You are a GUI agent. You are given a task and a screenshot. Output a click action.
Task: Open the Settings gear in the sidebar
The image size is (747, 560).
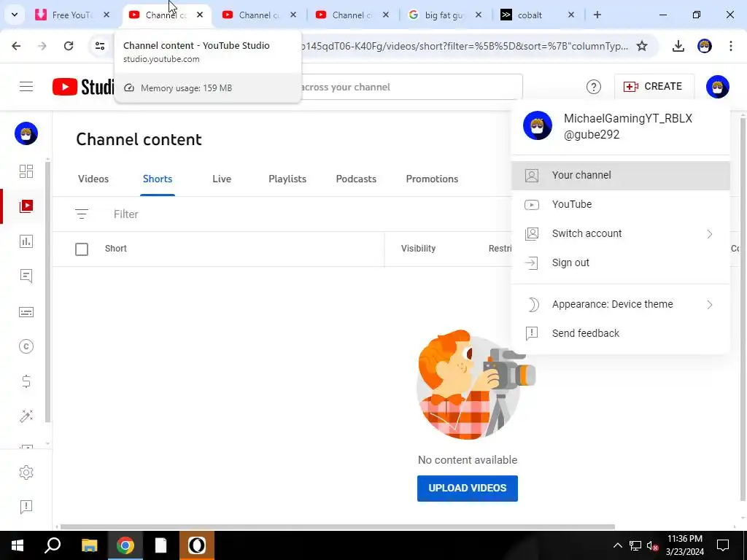26,472
